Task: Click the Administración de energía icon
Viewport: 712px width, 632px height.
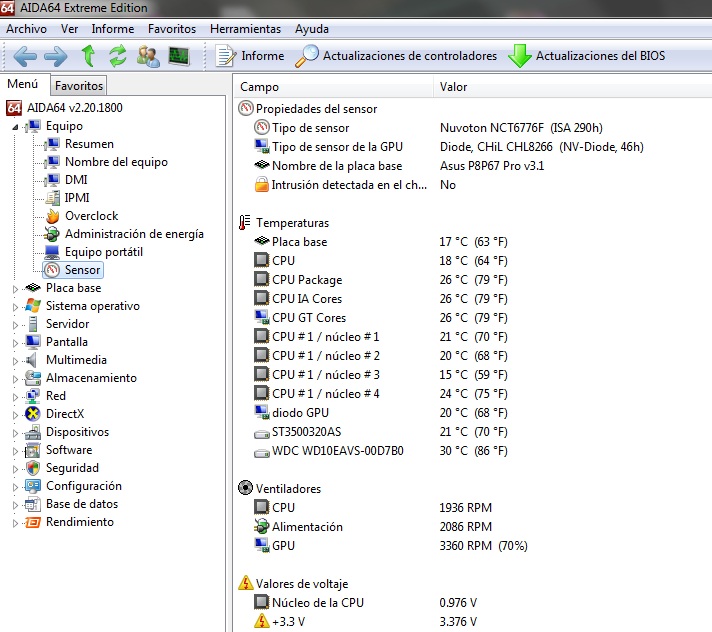Action: 52,234
